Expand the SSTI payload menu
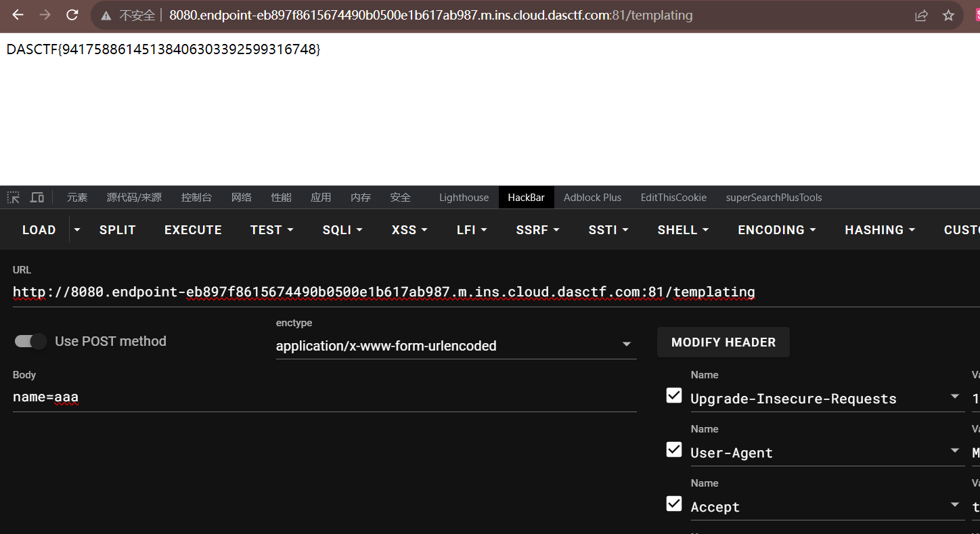This screenshot has height=534, width=980. (608, 230)
